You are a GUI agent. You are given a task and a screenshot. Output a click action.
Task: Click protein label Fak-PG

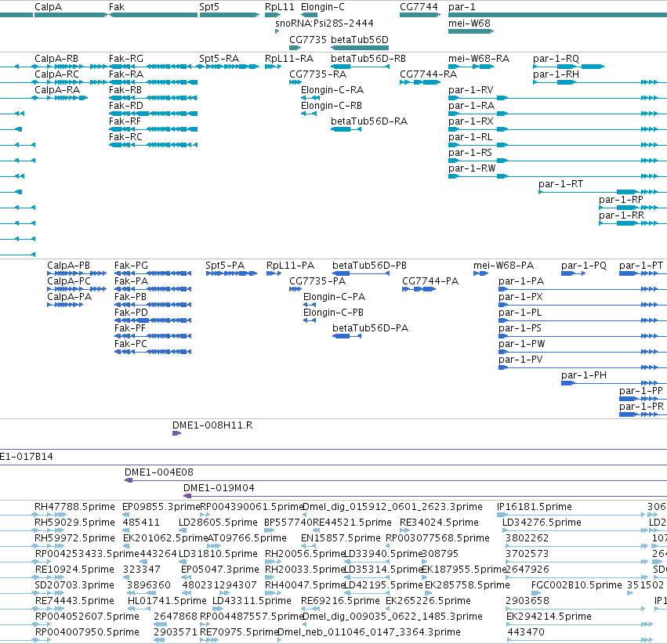click(x=131, y=266)
